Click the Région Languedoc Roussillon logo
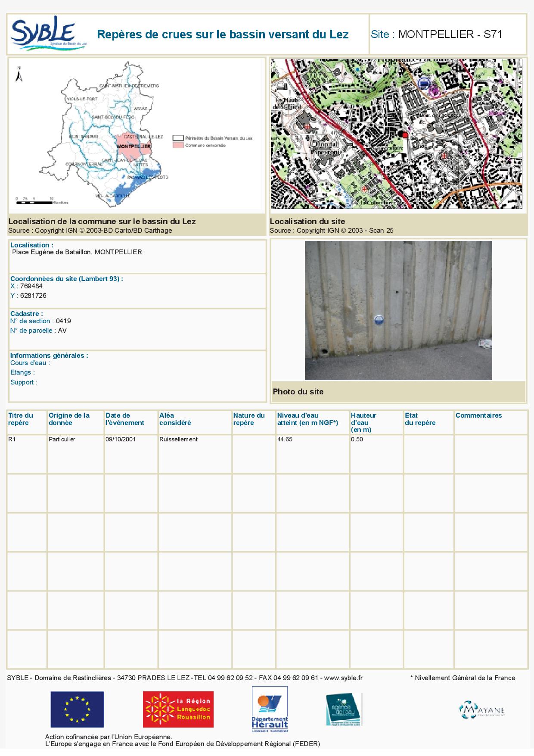Viewport: 534px width, 756px height. [178, 709]
